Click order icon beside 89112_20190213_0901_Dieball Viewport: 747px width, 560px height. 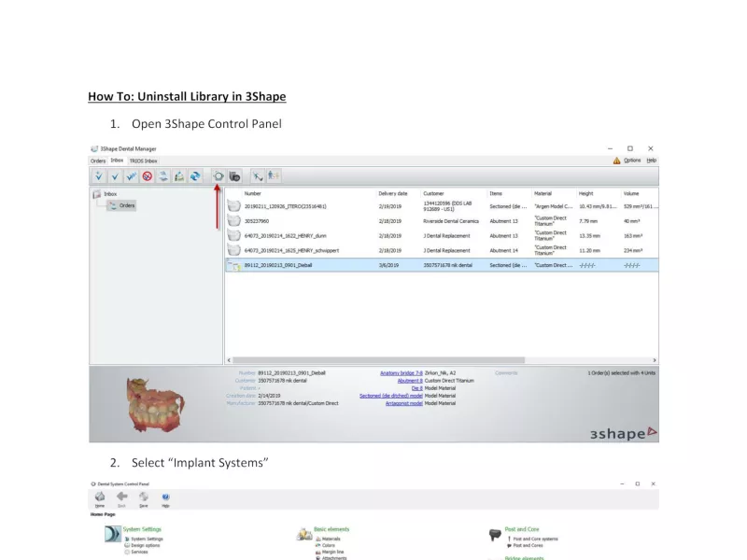point(234,265)
